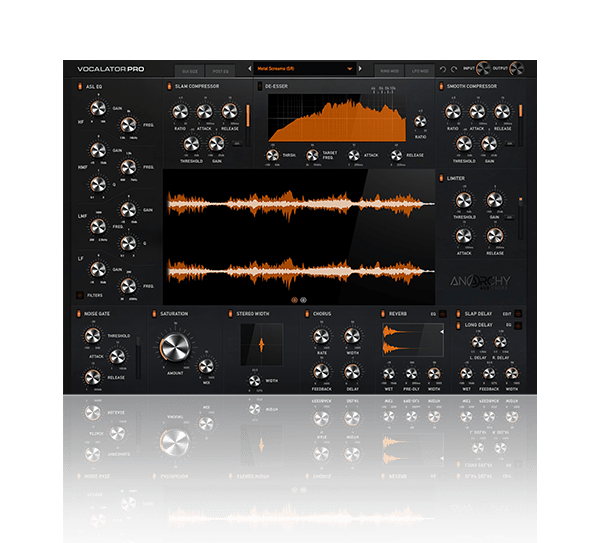This screenshot has height=543, width=600.
Task: Toggle the Slam Compressor power switch
Action: tap(168, 88)
